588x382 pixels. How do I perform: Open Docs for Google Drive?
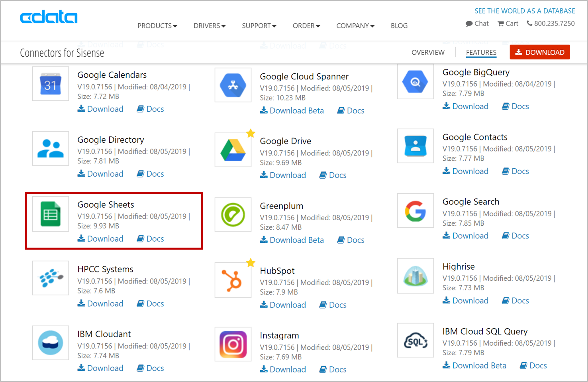(x=333, y=175)
